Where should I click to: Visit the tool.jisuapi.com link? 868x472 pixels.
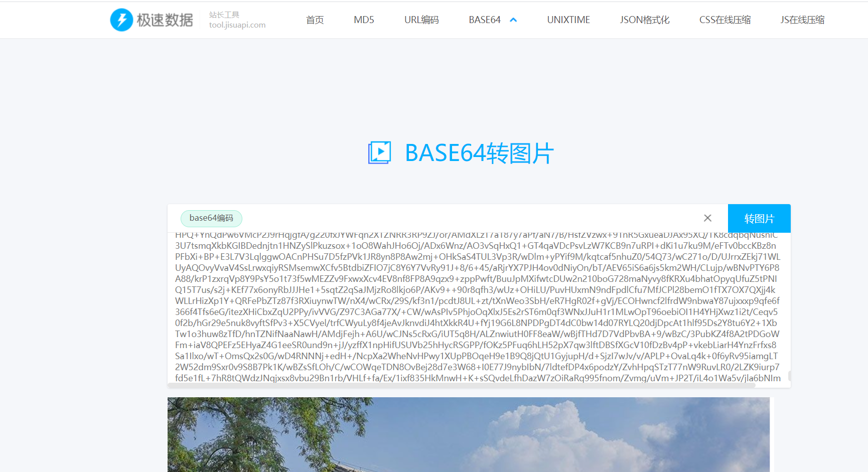click(237, 25)
